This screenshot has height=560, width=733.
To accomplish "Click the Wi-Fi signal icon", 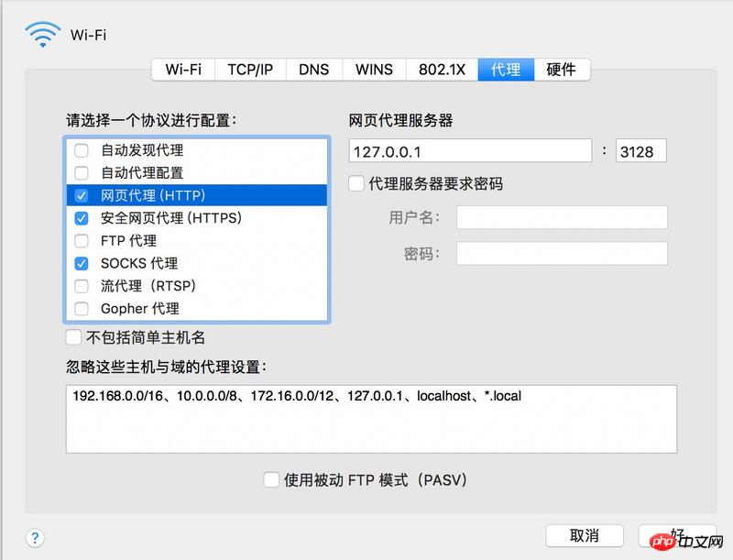I will point(42,34).
